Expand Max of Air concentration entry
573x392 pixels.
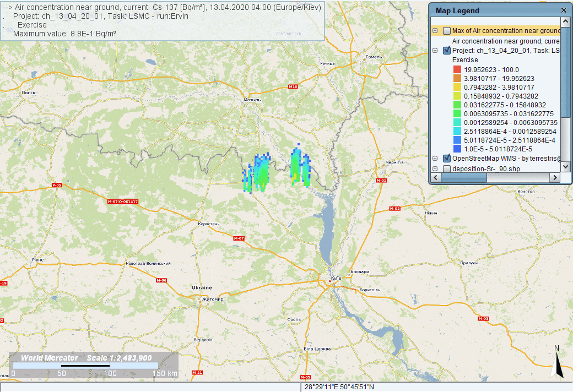[x=435, y=31]
